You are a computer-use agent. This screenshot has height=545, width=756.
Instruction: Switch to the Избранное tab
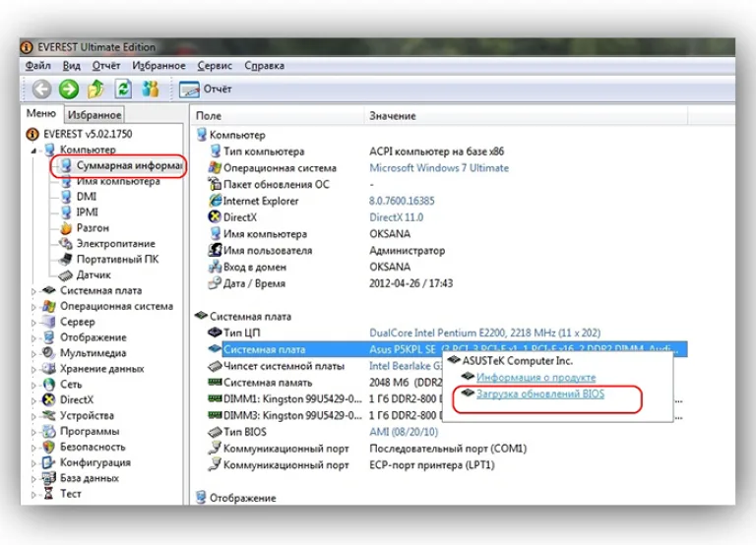coord(94,115)
